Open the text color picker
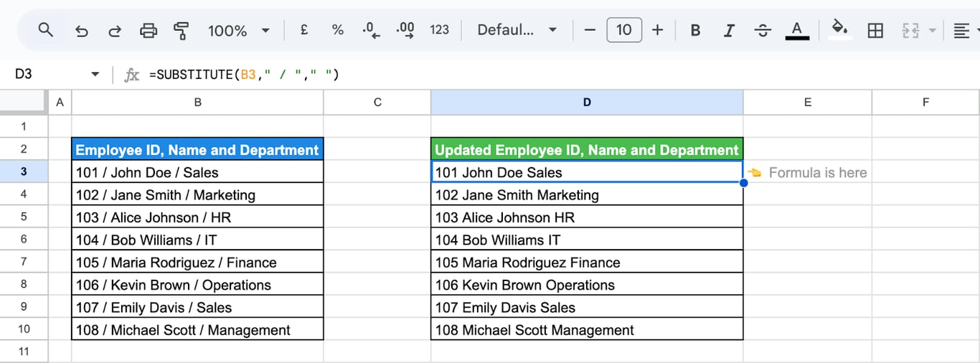This screenshot has width=980, height=363. point(796,30)
